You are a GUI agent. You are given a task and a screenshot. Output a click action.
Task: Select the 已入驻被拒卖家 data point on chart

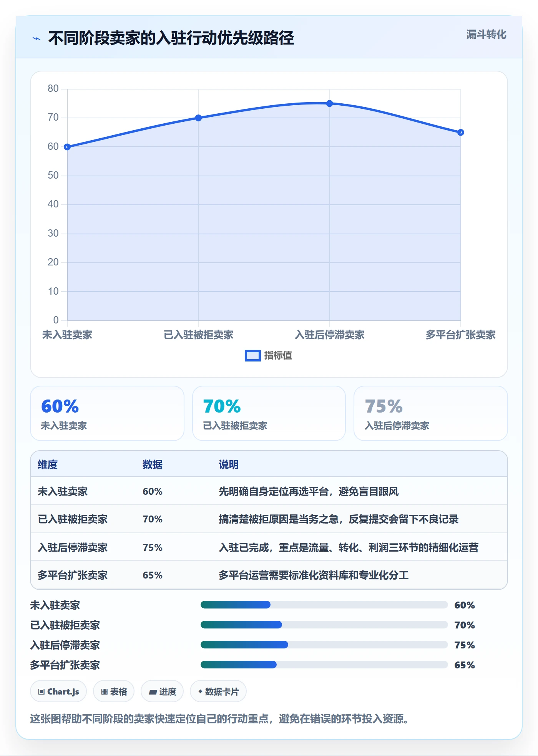click(x=198, y=118)
